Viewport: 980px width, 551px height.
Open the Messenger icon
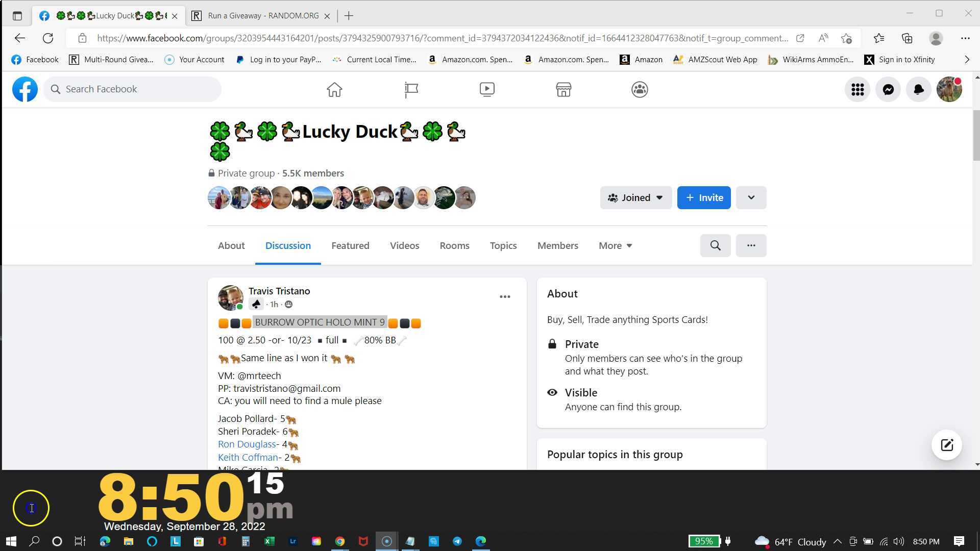pos(888,89)
